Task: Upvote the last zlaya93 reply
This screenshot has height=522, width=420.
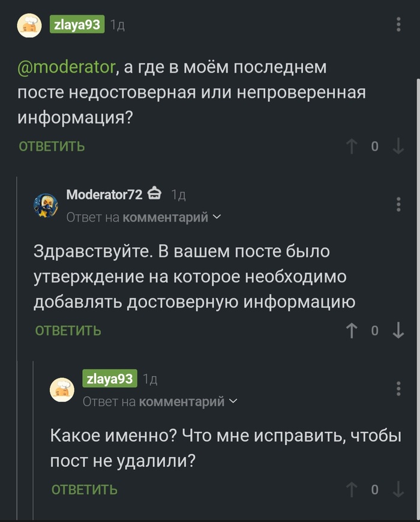Action: [x=352, y=490]
